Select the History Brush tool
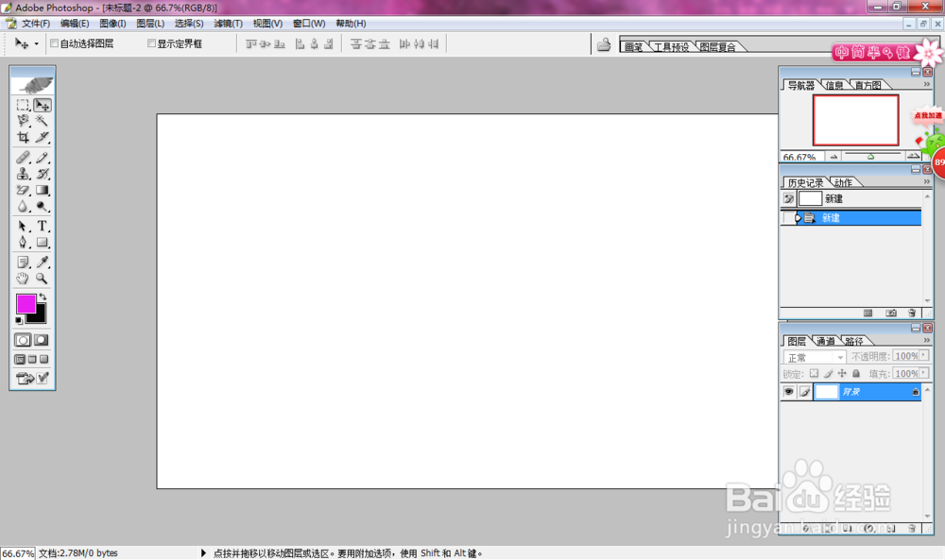Viewport: 945px width, 560px height. click(43, 174)
